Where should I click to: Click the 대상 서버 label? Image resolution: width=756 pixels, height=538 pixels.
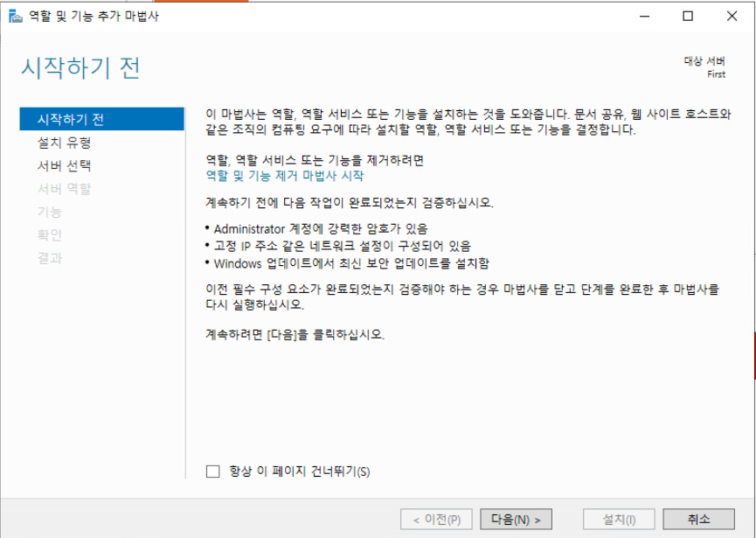coord(704,61)
